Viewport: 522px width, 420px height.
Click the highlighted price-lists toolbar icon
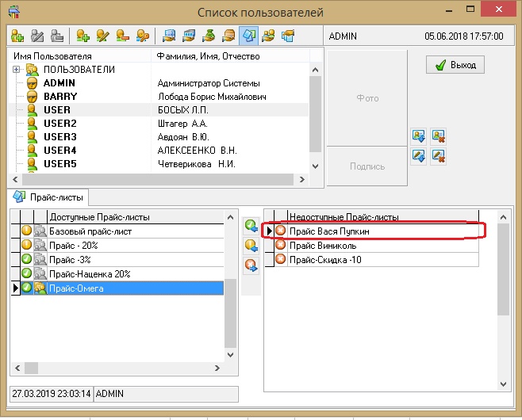(248, 36)
